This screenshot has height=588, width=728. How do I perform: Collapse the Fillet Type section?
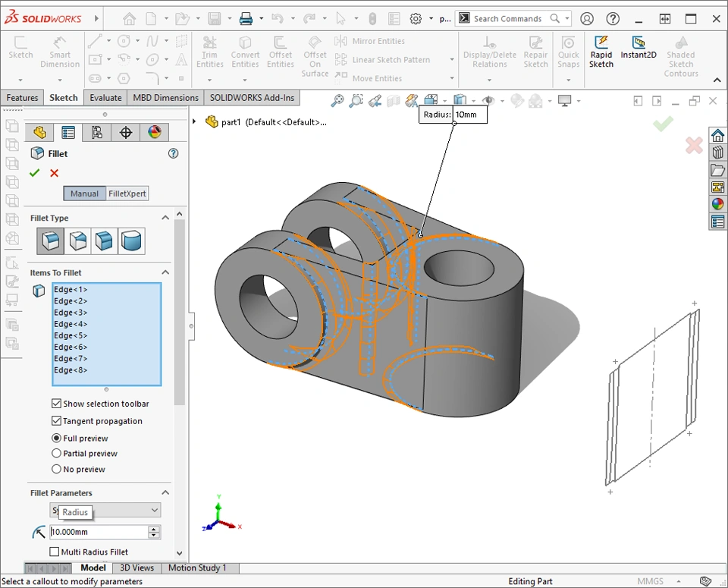click(x=165, y=218)
